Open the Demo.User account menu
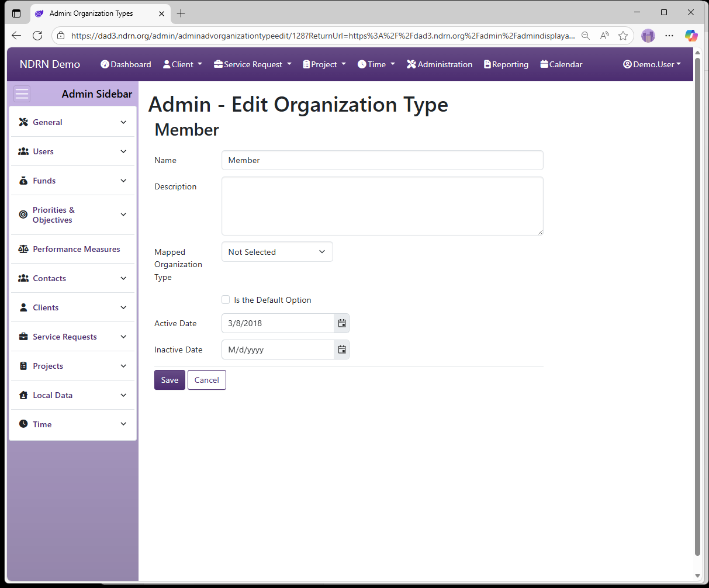 click(x=652, y=64)
